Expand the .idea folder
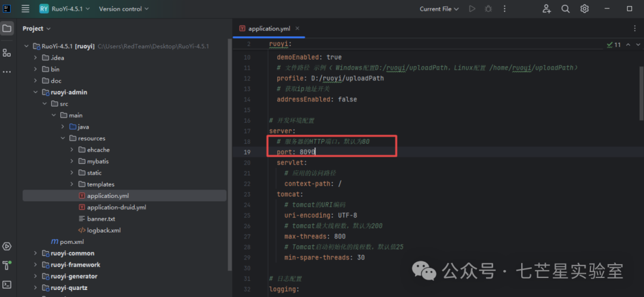 click(x=36, y=57)
